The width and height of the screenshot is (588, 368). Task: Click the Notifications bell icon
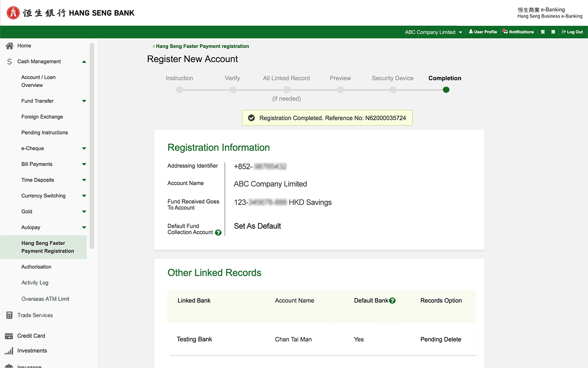click(505, 31)
